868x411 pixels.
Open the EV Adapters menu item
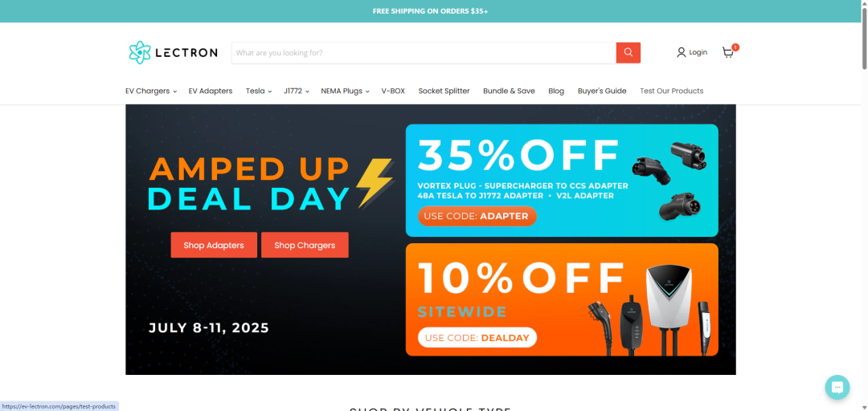[211, 91]
